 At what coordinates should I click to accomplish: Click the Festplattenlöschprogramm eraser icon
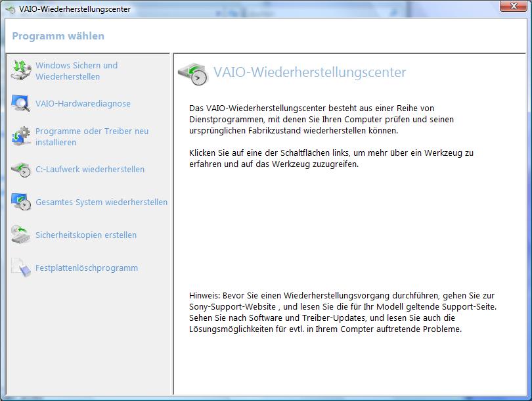pyautogui.click(x=21, y=268)
